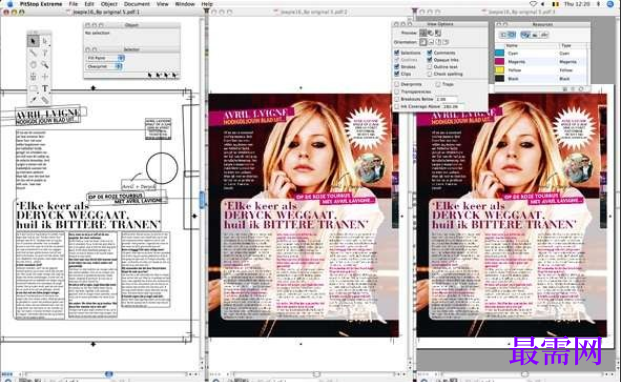Image resolution: width=621 pixels, height=382 pixels.
Task: Click the Ink Coverage Above value field
Action: [x=454, y=107]
